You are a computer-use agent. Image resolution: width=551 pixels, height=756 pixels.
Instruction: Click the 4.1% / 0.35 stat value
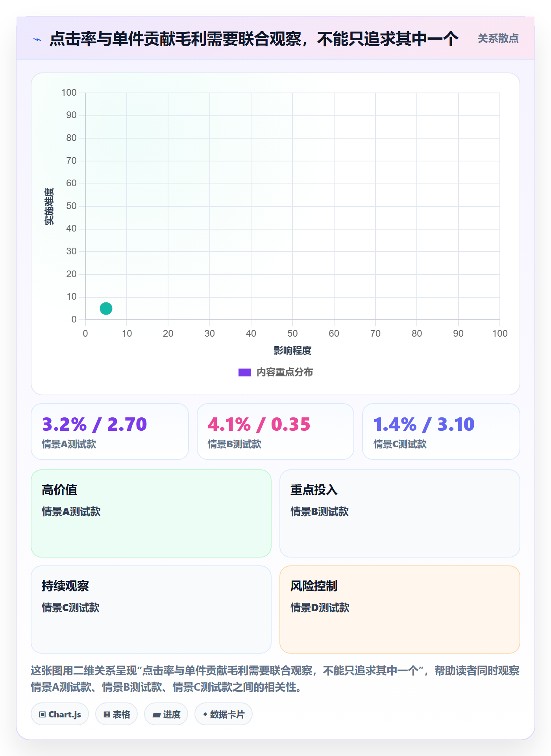259,424
